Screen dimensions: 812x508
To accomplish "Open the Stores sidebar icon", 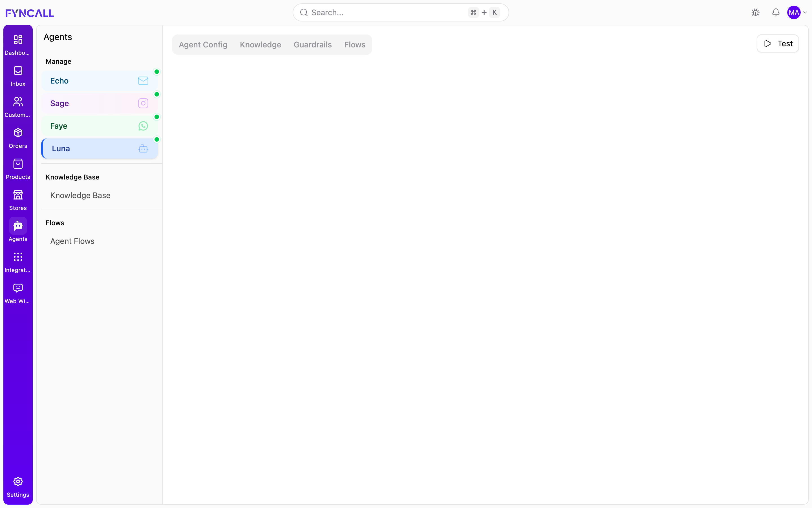I will pyautogui.click(x=18, y=195).
